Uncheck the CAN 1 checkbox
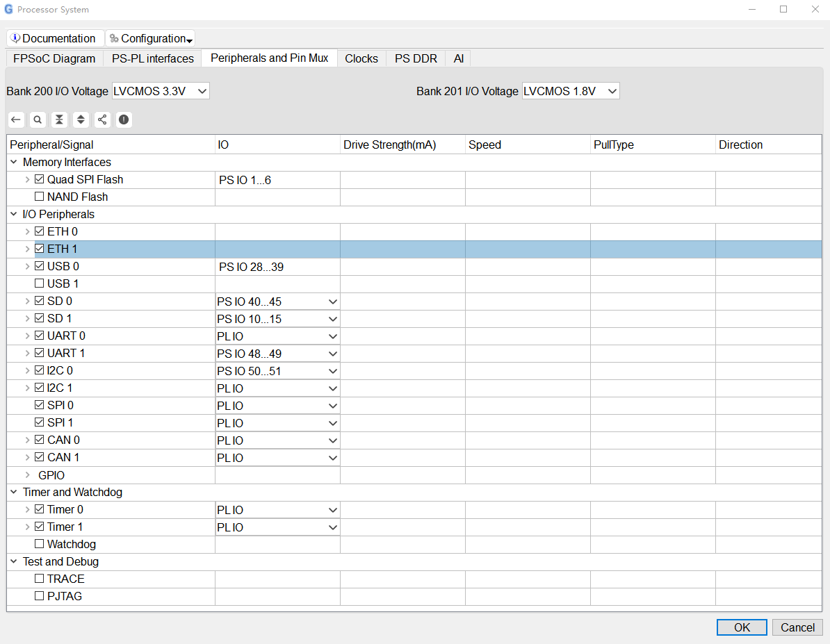Screen dimensions: 830x644 (x=39, y=456)
